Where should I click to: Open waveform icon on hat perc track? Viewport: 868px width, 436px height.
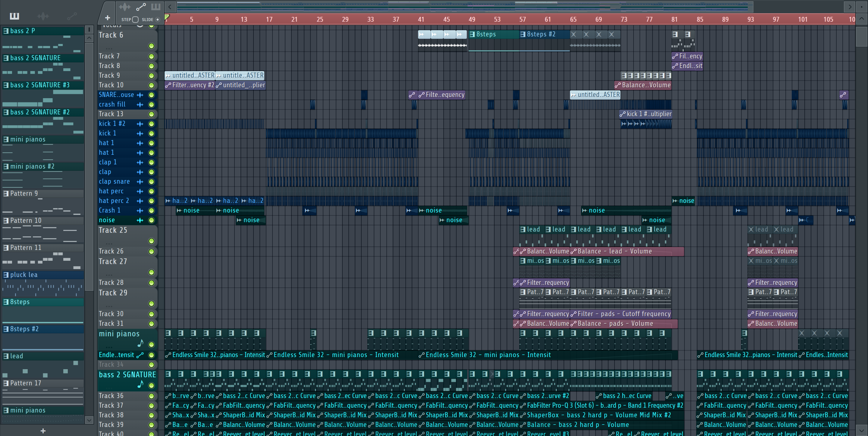click(140, 191)
